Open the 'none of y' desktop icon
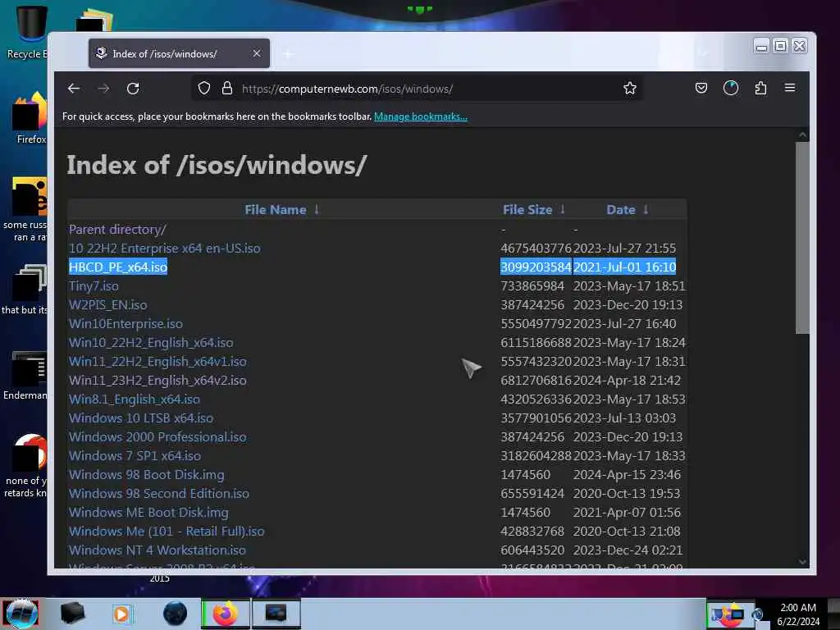The height and width of the screenshot is (630, 840). 27,466
